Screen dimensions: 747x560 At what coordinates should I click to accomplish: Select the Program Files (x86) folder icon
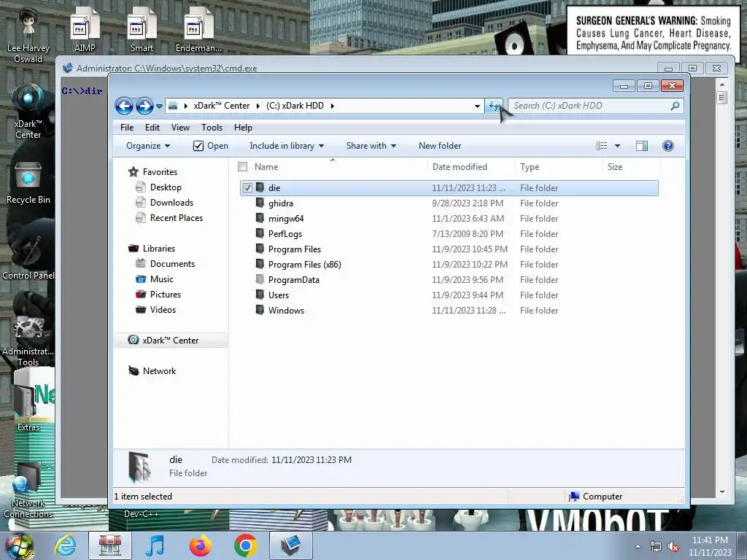coord(260,264)
